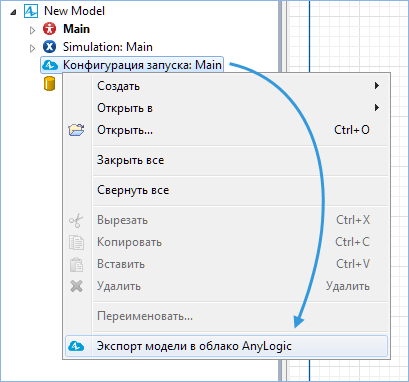Viewport: 409px width, 382px height.
Task: Select Конфигурация запуска: Main item
Action: pyautogui.click(x=132, y=65)
